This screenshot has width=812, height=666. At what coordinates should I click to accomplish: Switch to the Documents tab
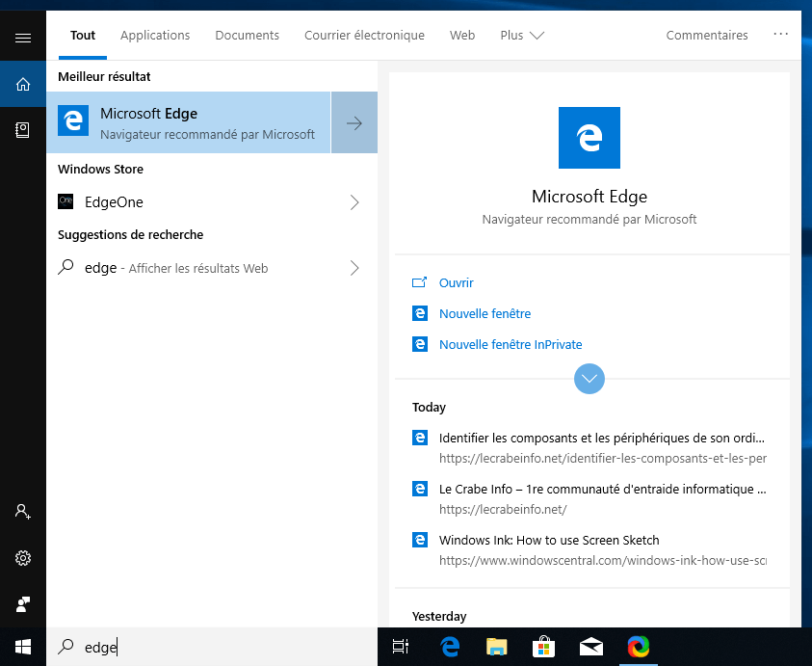point(247,36)
